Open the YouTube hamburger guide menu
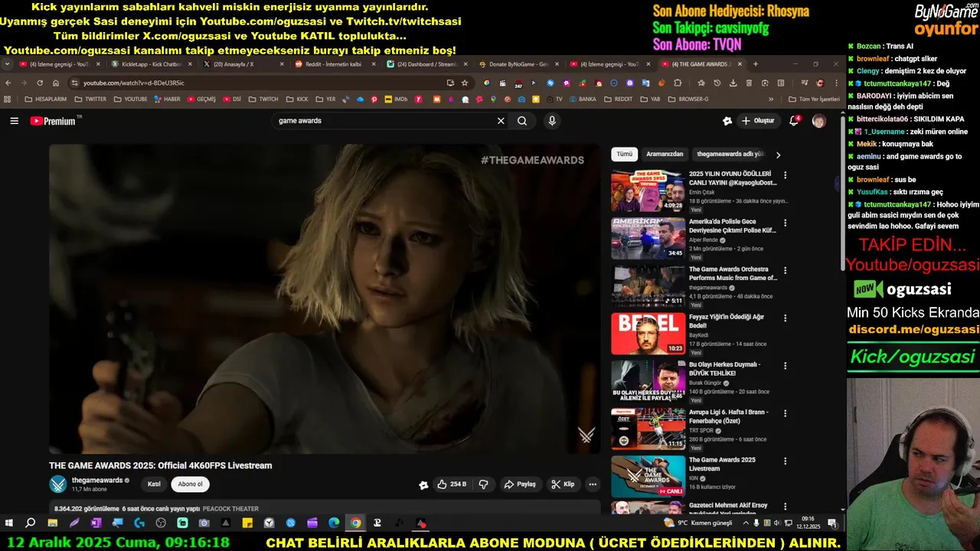 [14, 121]
